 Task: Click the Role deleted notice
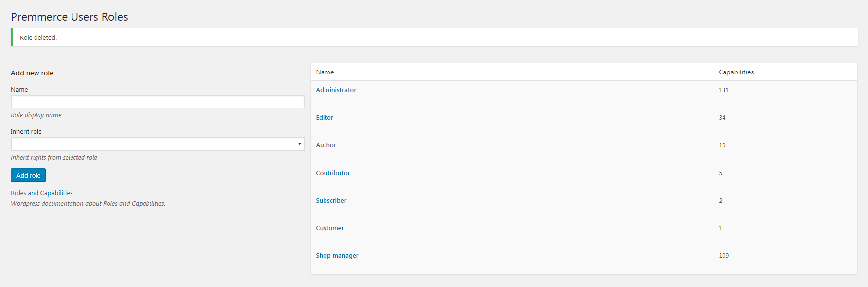coord(434,37)
